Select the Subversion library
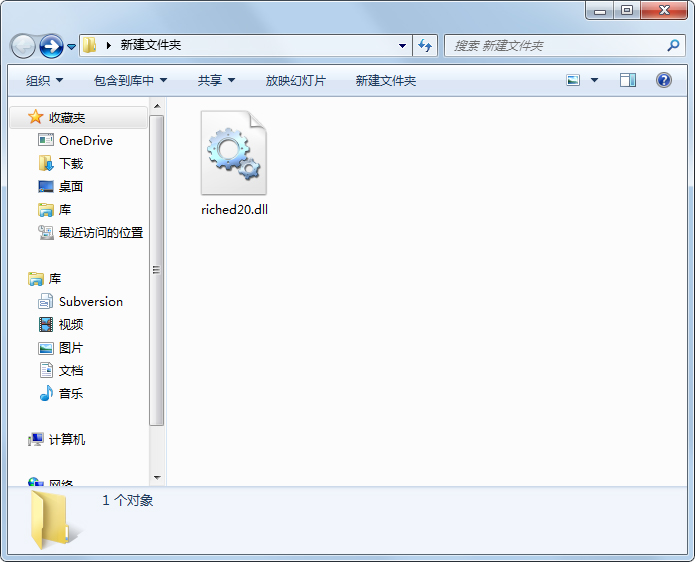 [x=90, y=302]
